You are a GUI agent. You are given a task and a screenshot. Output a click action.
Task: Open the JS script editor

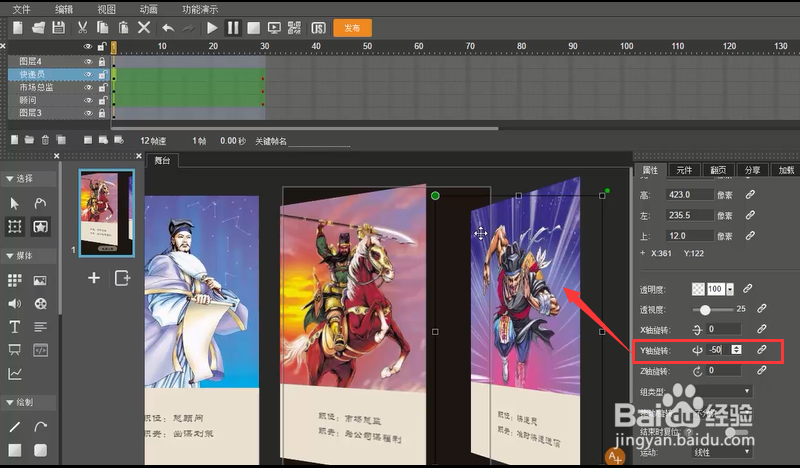point(318,28)
